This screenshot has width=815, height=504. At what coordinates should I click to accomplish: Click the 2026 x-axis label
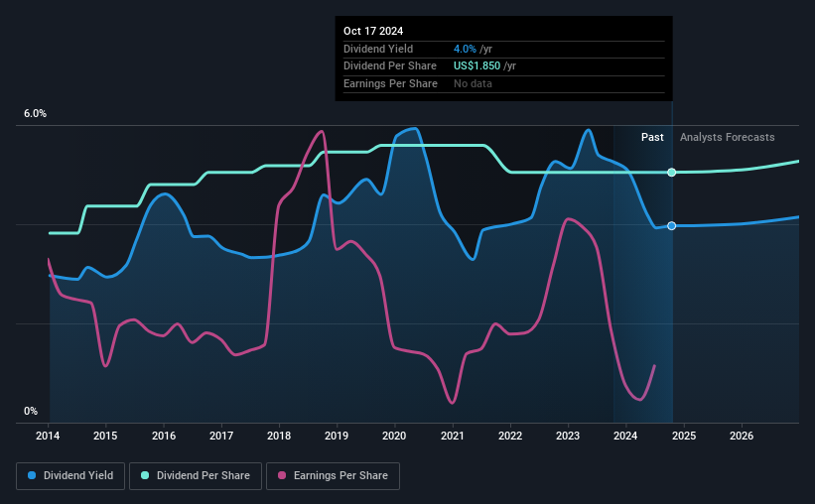742,436
